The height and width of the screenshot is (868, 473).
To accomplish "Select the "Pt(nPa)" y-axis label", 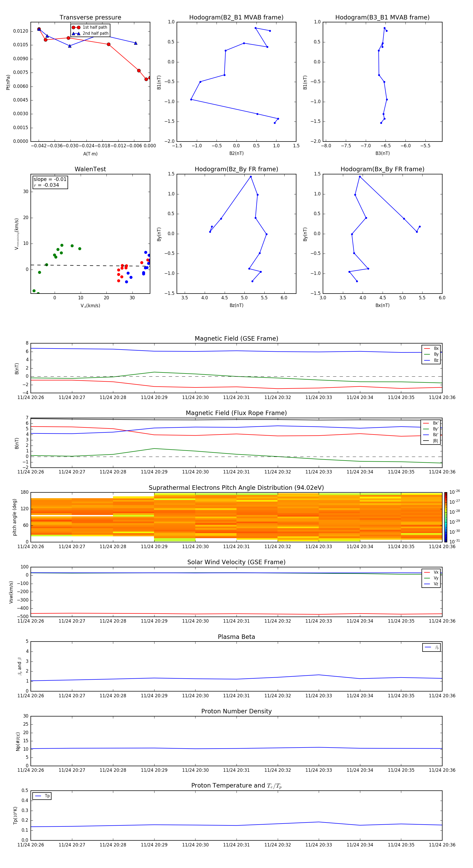I will 8,82.
